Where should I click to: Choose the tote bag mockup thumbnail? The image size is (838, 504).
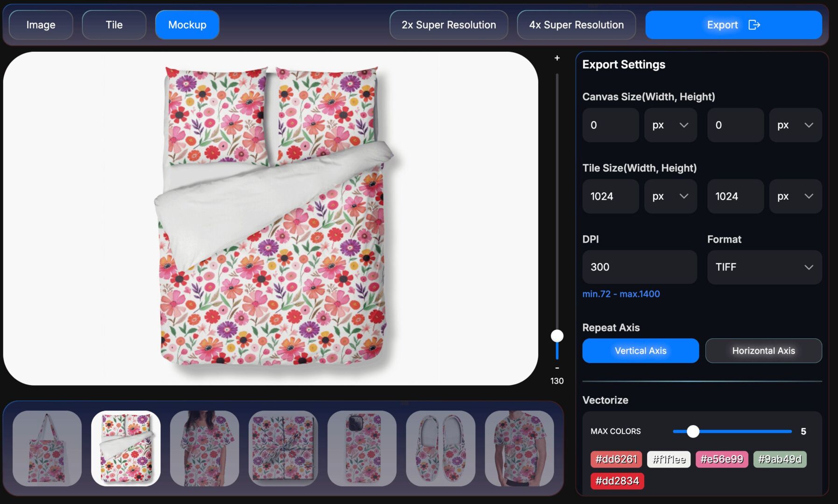(x=47, y=448)
